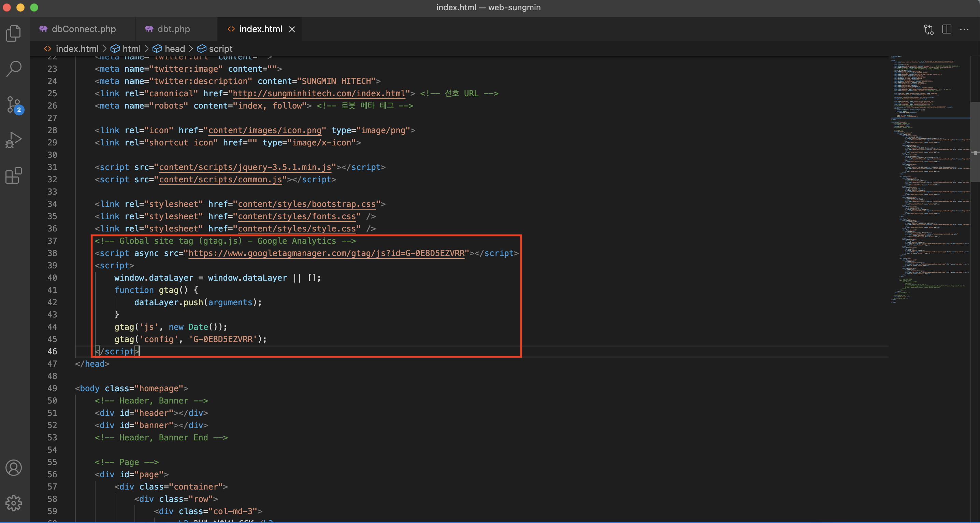Expand the html breadcrumb segment
Screen dimensions: 980x523
pos(131,49)
